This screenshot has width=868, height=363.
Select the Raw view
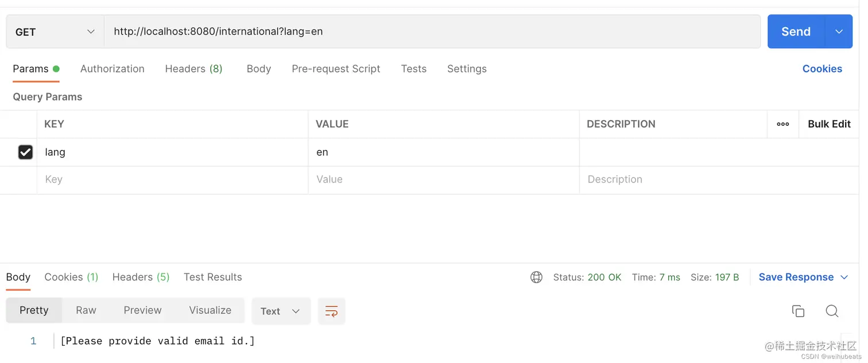click(86, 310)
